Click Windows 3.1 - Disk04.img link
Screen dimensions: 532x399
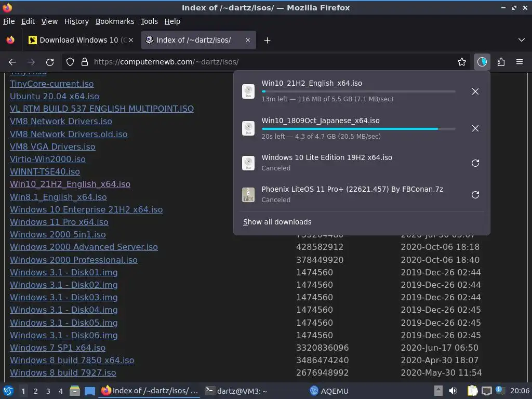tap(64, 310)
